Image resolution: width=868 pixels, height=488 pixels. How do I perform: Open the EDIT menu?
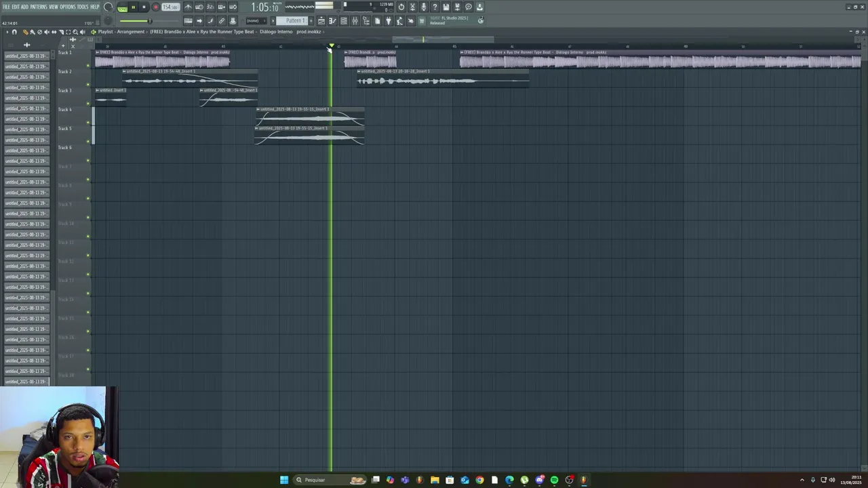[16, 7]
